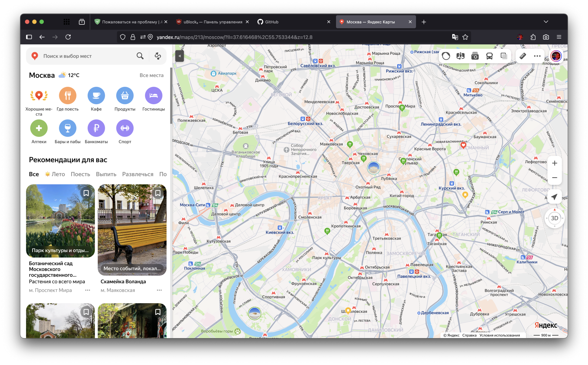Viewport: 588px width, 365px height.
Task: Show traffic layer on the map
Action: [x=446, y=56]
